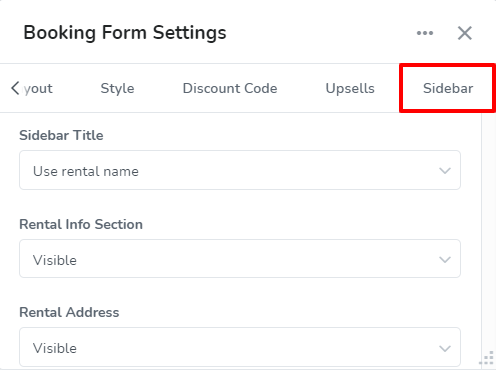Open the Sidebar Title dropdown showing Use rental name

(240, 170)
